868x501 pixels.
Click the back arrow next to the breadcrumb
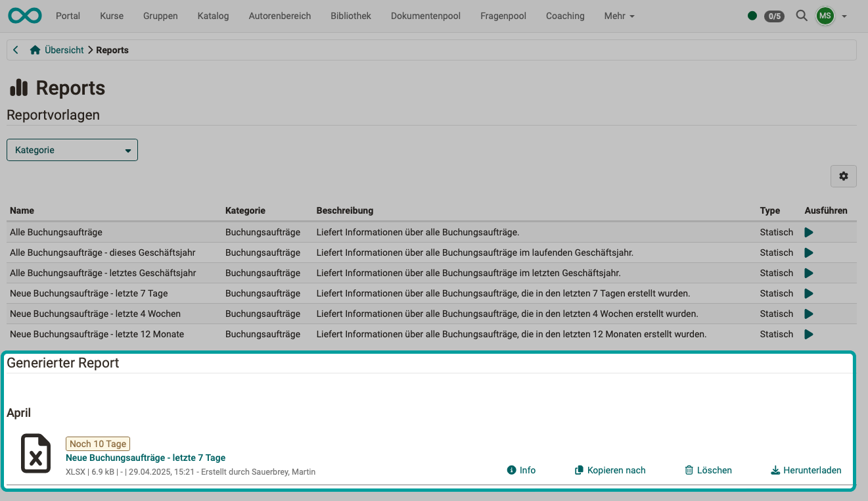15,49
